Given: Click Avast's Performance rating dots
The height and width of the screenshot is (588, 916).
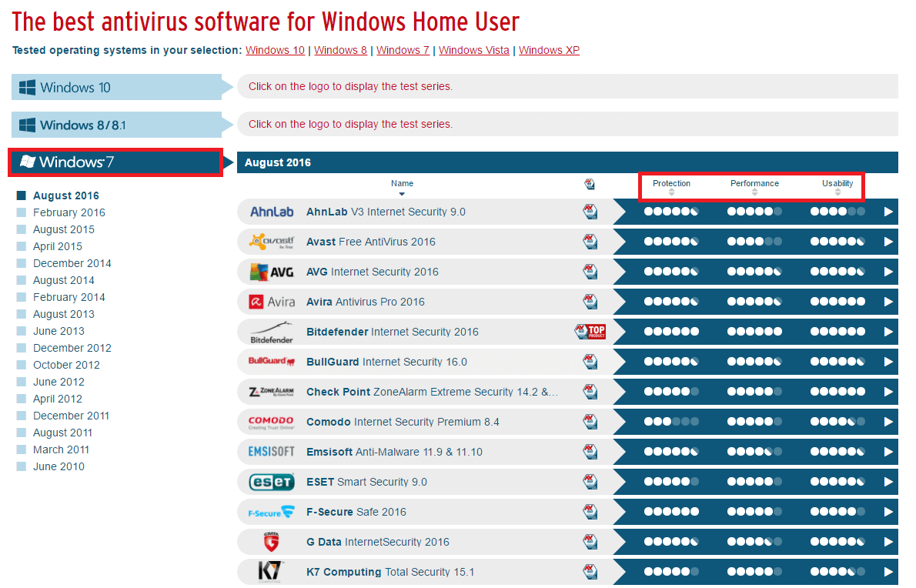Looking at the screenshot, I should pyautogui.click(x=754, y=242).
